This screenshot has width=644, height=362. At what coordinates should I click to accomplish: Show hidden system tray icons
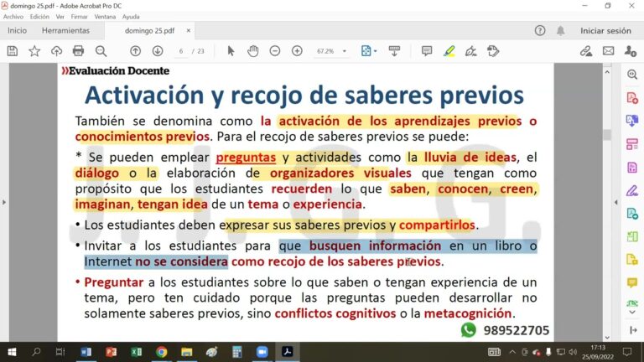point(512,352)
